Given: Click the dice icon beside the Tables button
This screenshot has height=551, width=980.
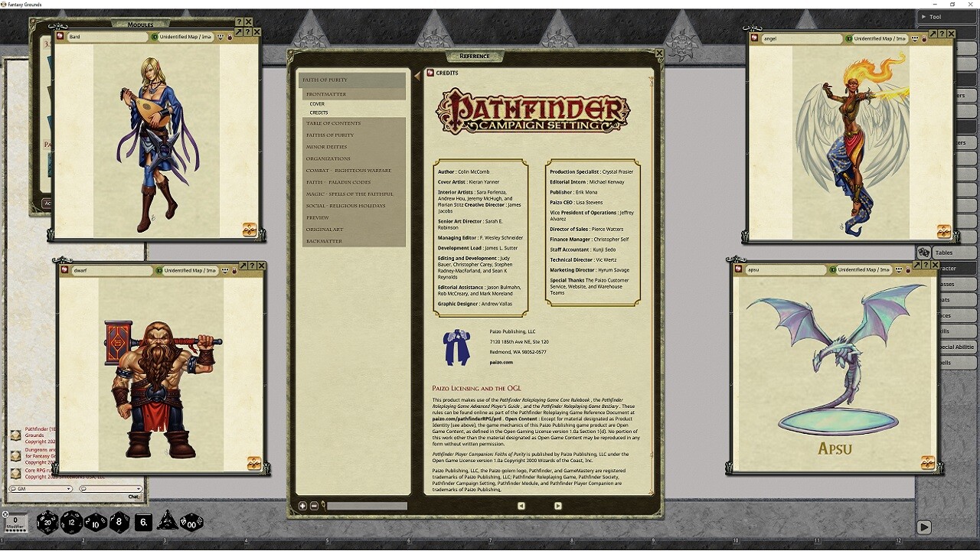Looking at the screenshot, I should point(923,252).
